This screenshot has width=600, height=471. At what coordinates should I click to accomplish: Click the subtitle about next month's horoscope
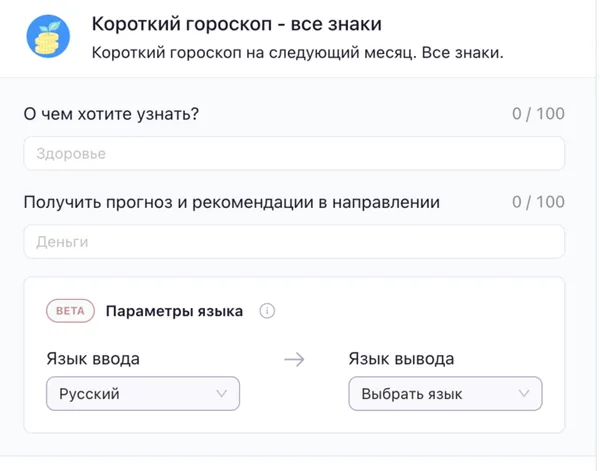click(x=296, y=52)
